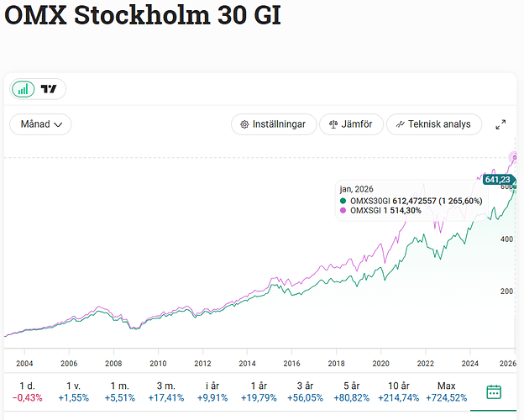Select the 1 d. time period
Viewport: 524px width, 420px height.
pyautogui.click(x=23, y=391)
